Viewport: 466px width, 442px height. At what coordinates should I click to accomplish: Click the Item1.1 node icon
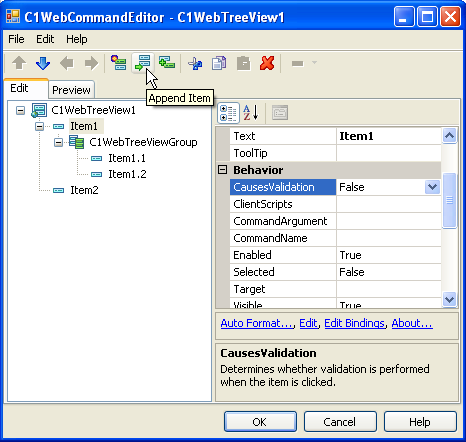[x=96, y=158]
